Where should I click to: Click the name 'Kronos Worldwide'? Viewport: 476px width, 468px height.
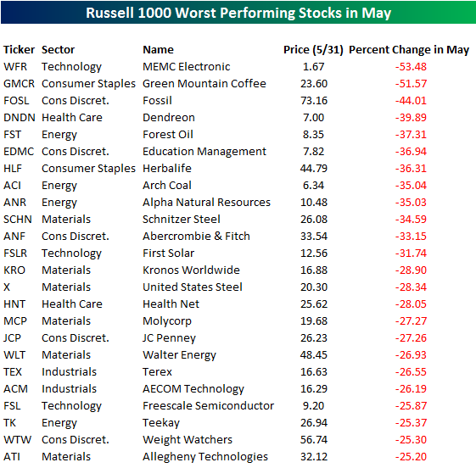191,270
